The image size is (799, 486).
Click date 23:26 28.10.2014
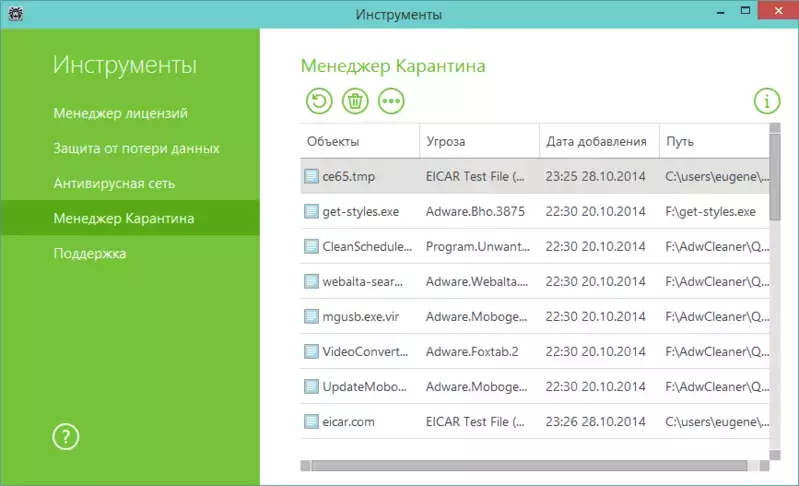tap(595, 422)
